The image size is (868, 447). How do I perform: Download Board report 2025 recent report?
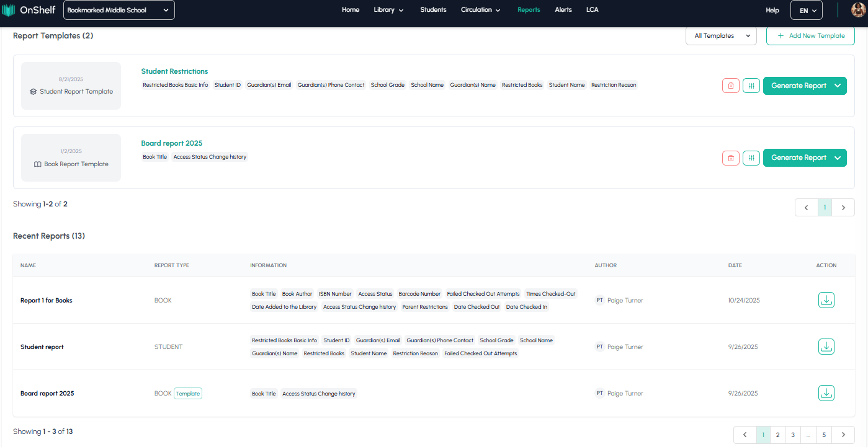coord(826,393)
